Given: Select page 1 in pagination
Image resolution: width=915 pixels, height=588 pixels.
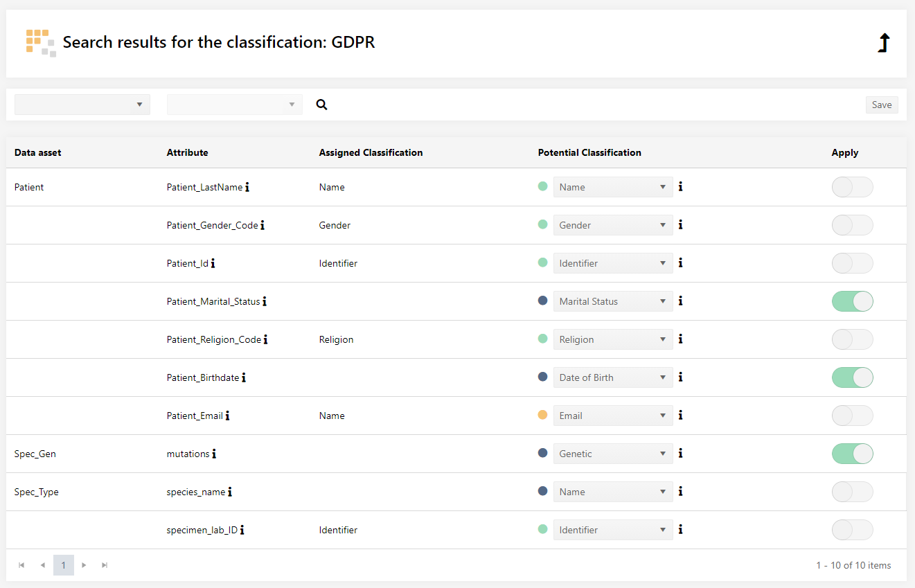Looking at the screenshot, I should 63,565.
